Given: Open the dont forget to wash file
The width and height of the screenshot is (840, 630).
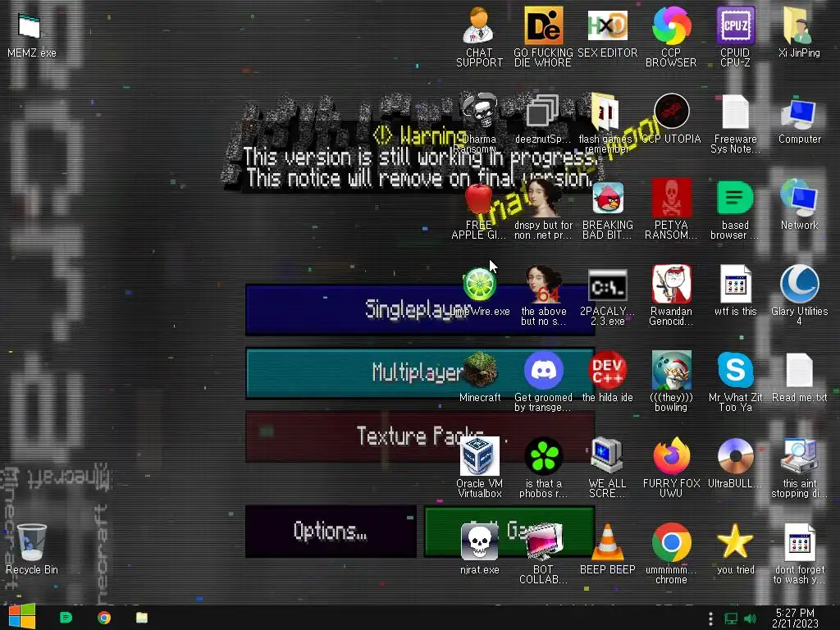Looking at the screenshot, I should 799,542.
